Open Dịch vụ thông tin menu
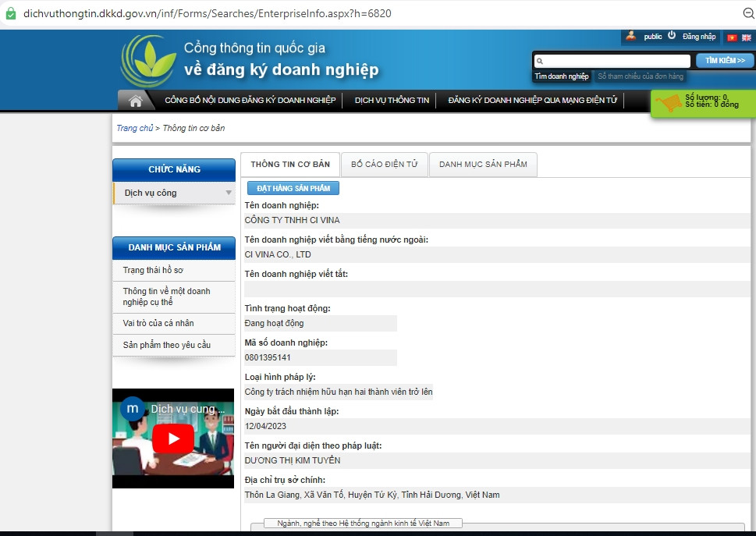The width and height of the screenshot is (756, 536). click(392, 101)
